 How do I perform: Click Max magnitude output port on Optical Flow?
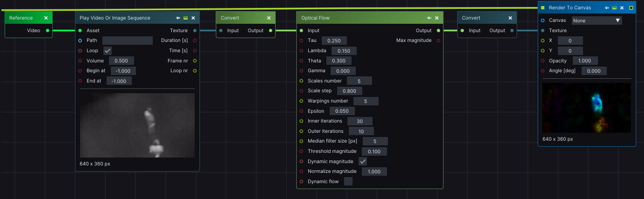click(438, 41)
